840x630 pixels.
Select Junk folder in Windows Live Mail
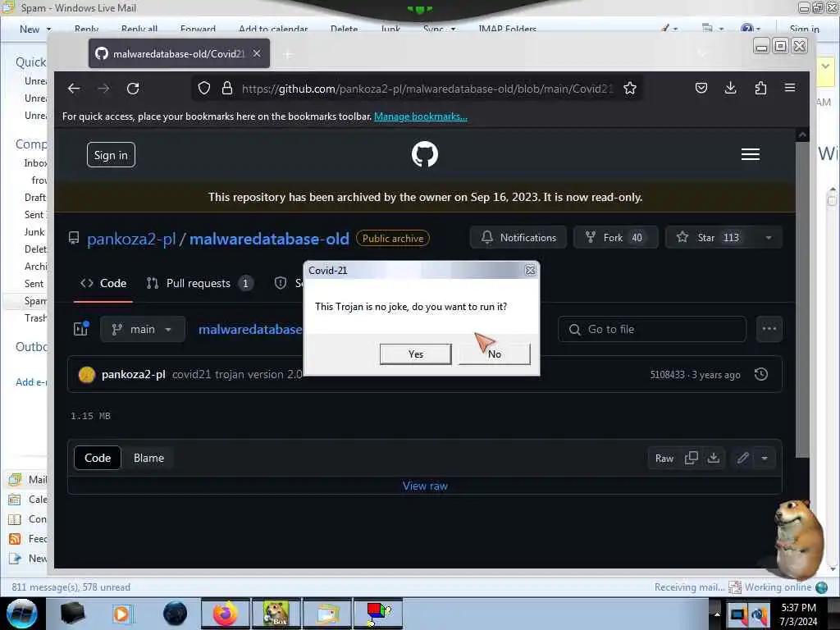[34, 232]
